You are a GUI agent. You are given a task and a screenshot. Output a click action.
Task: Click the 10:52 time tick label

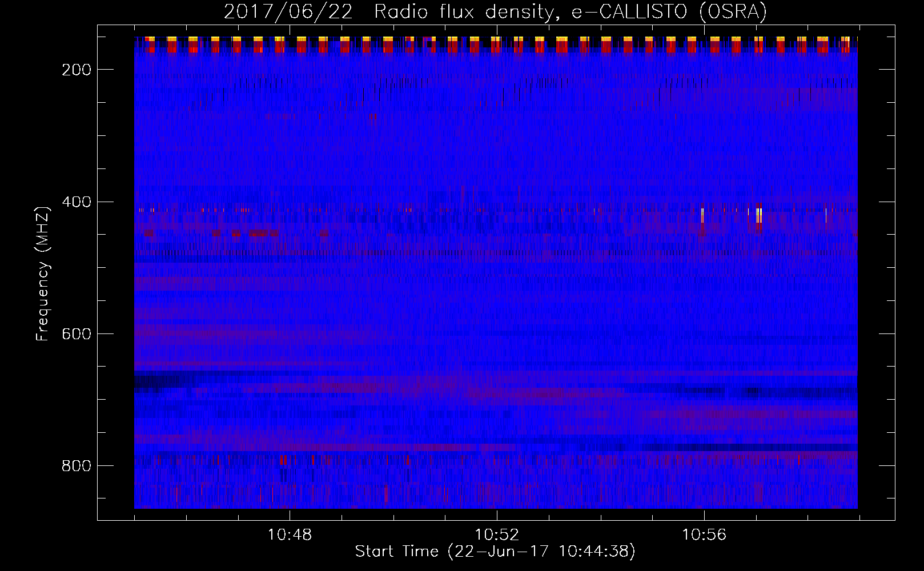click(x=497, y=534)
